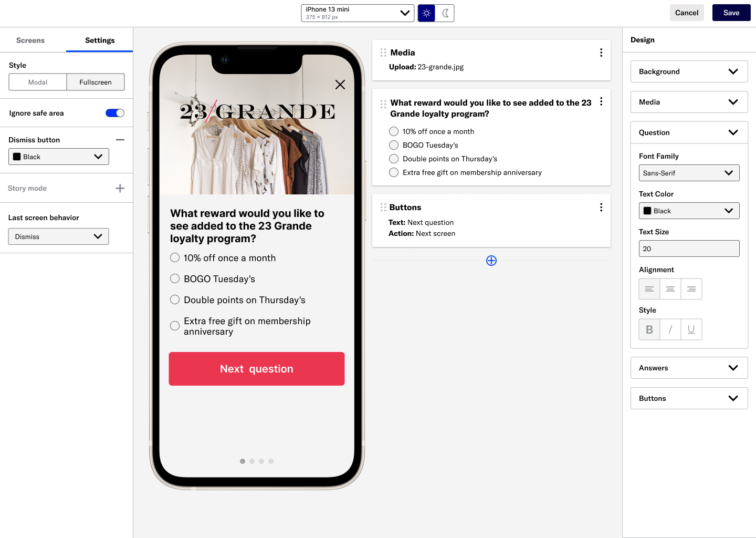Select the BOGO Tuesday's radio option in editor
This screenshot has height=538, width=756.
click(394, 145)
